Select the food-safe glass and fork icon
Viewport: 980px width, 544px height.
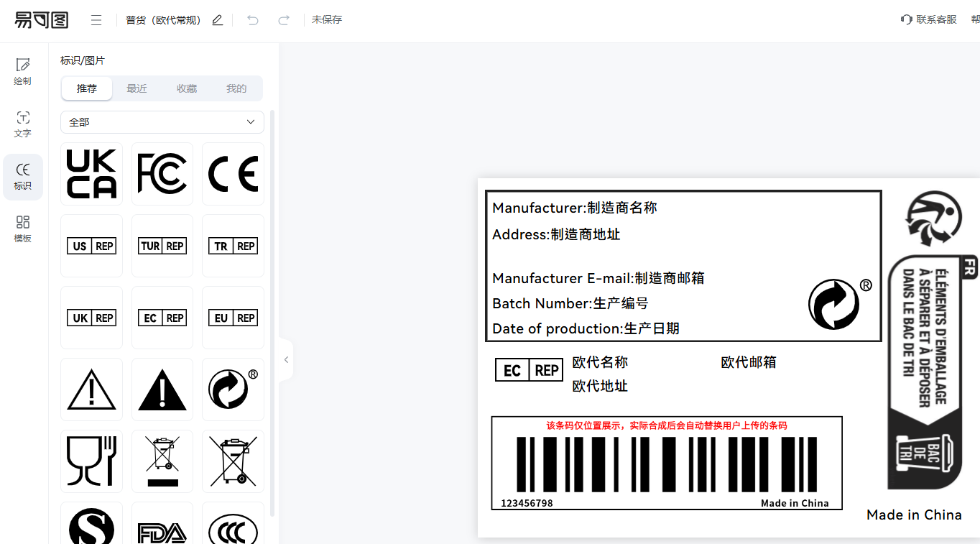[91, 461]
